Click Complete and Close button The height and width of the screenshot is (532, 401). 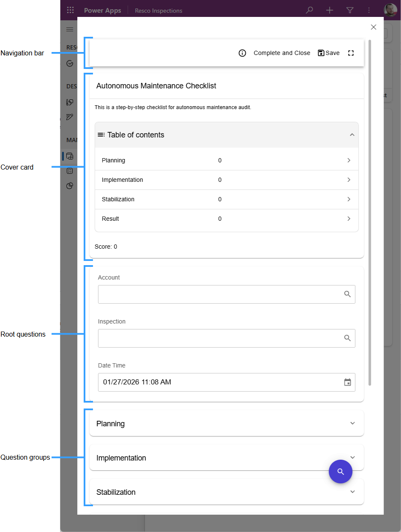pyautogui.click(x=282, y=53)
